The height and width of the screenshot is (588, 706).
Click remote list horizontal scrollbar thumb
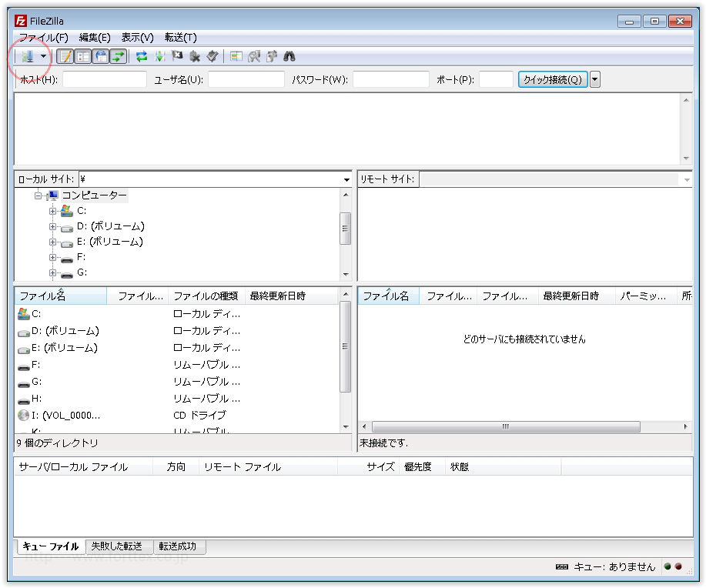(x=506, y=426)
